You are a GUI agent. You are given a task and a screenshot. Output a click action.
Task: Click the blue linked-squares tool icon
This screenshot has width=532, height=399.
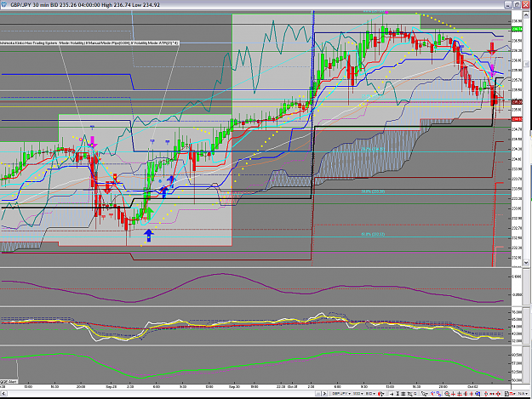click(x=439, y=394)
